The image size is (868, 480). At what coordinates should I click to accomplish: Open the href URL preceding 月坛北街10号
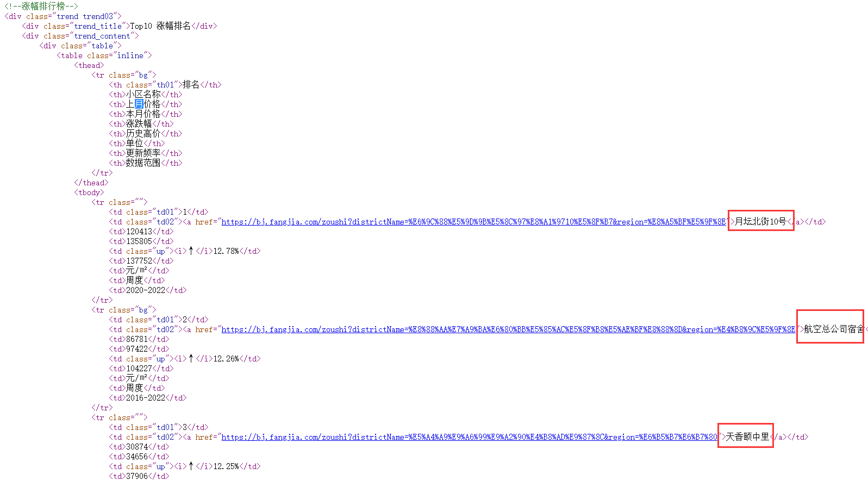click(474, 222)
